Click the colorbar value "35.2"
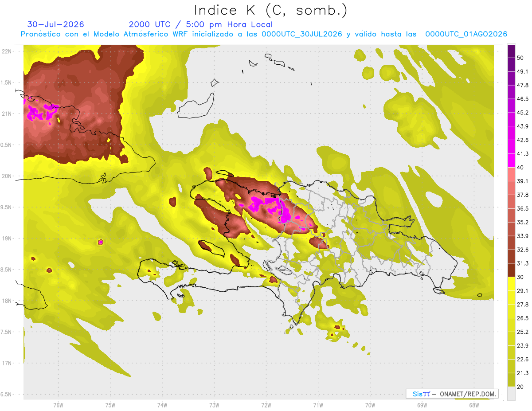The image size is (532, 411). pos(523,222)
